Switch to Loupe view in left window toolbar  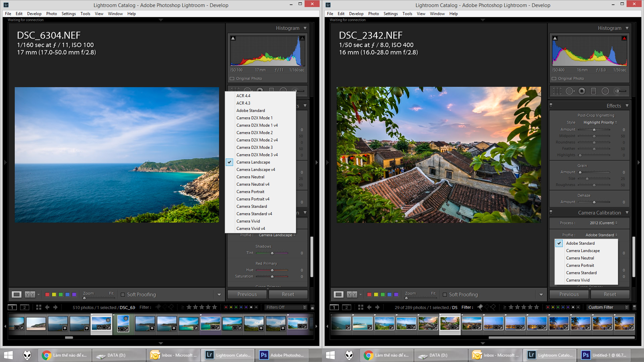point(17,294)
